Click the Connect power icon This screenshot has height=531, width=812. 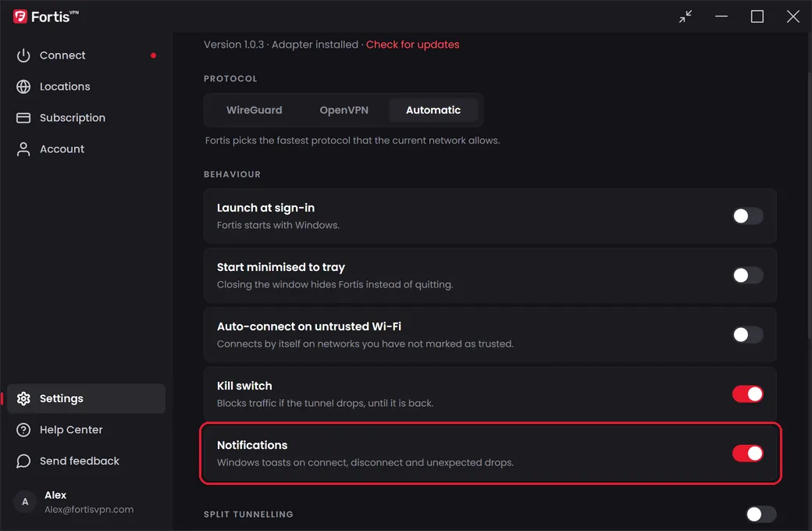click(x=23, y=55)
